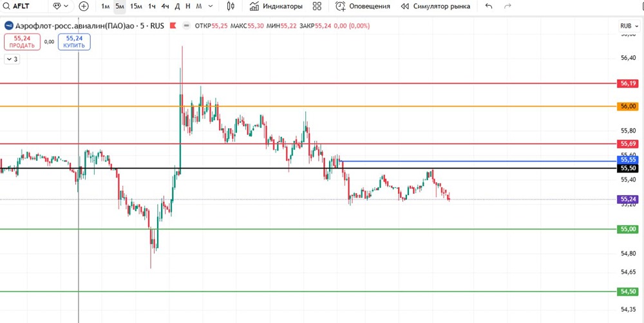644x323 pixels.
Task: Click the green 55,00 price label
Action: pos(629,229)
